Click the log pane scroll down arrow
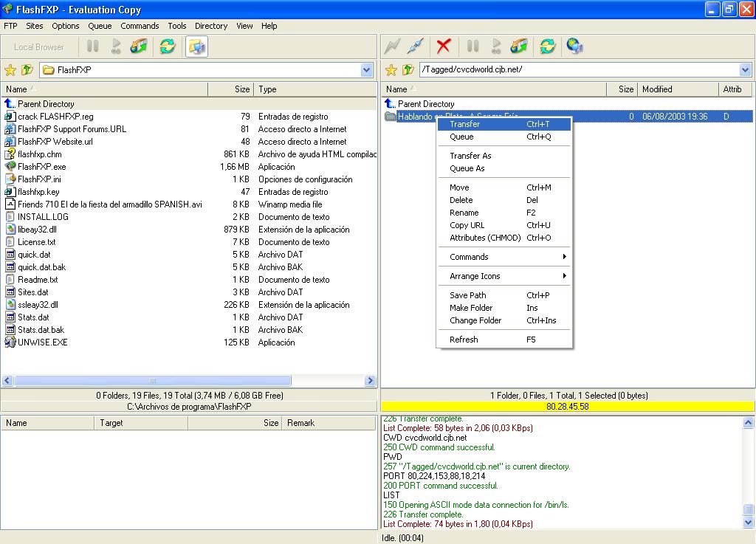 pos(748,523)
